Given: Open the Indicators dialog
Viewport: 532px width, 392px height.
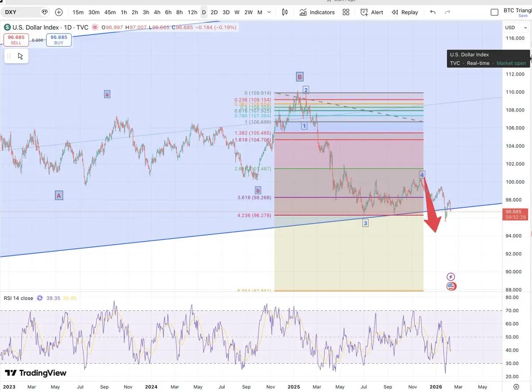Looking at the screenshot, I should click(317, 12).
